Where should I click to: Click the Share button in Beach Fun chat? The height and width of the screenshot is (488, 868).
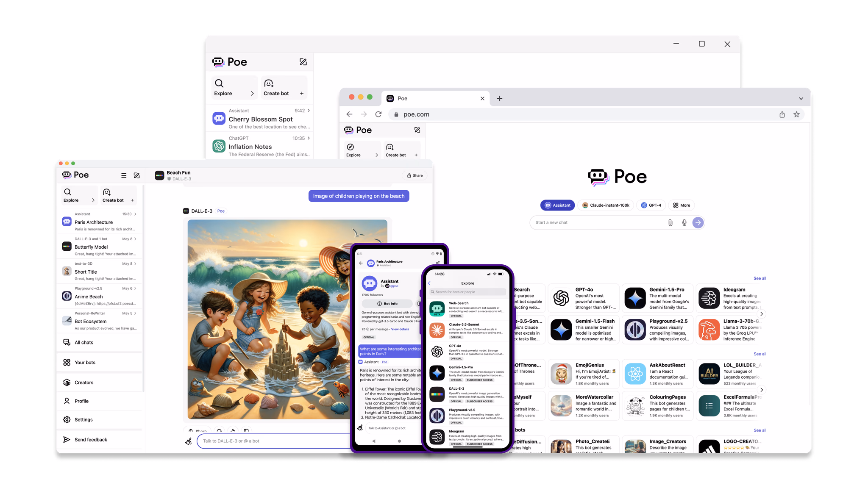pyautogui.click(x=415, y=175)
